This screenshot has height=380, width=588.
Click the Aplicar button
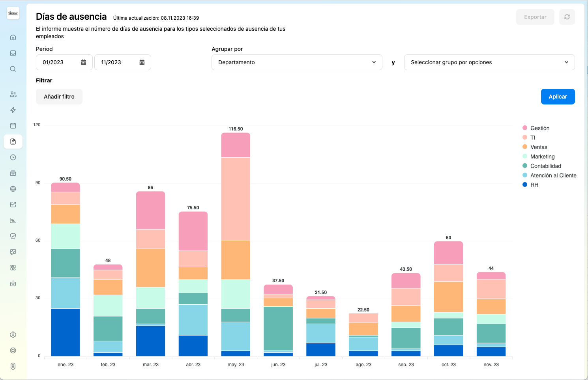(558, 97)
